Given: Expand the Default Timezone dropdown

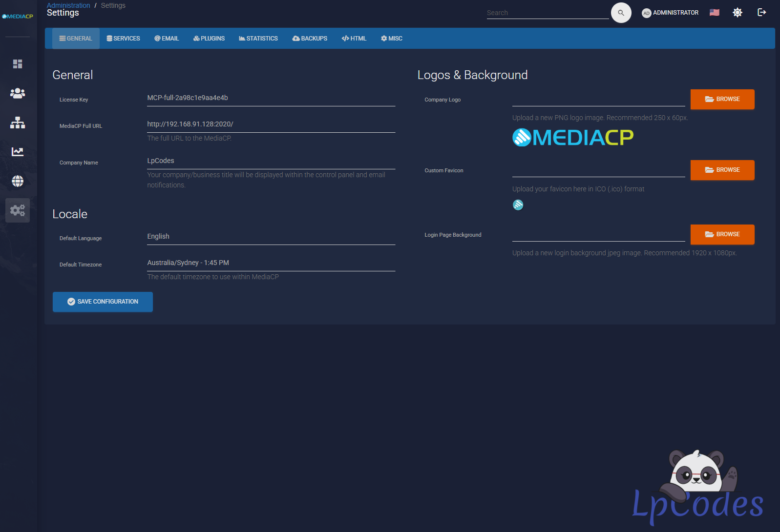Looking at the screenshot, I should click(271, 263).
